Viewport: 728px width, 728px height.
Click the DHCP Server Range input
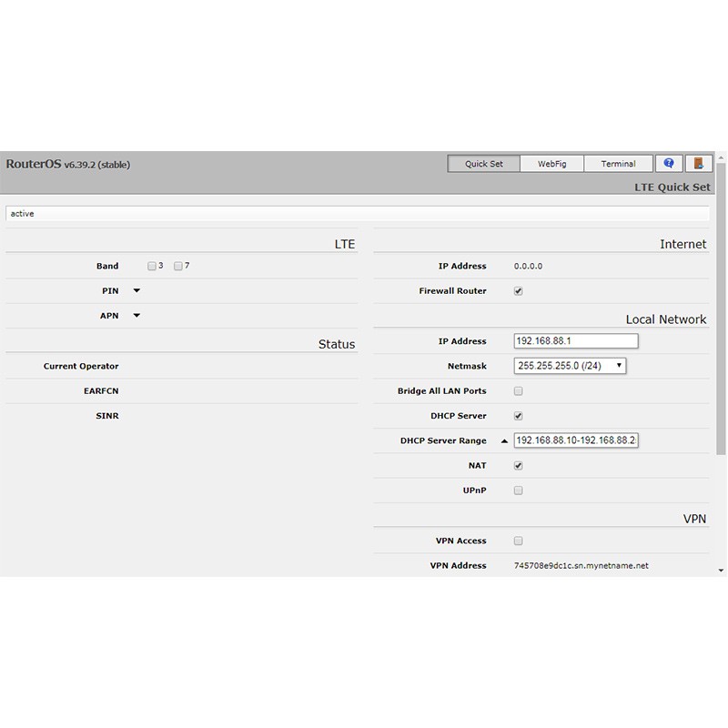(575, 440)
